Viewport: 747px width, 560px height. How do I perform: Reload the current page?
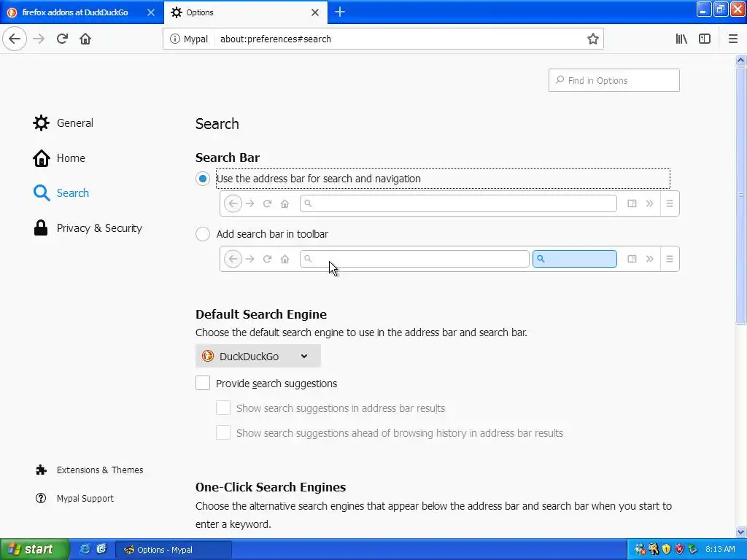(62, 39)
